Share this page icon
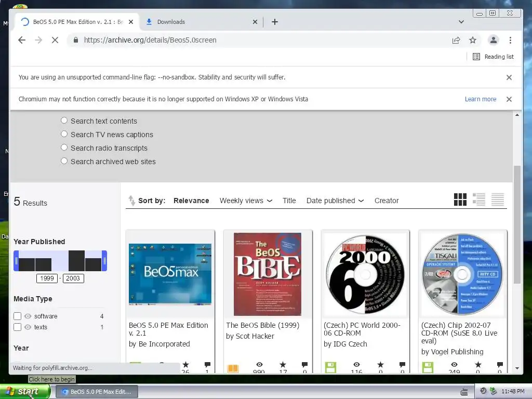The width and height of the screenshot is (532, 399). click(x=456, y=40)
